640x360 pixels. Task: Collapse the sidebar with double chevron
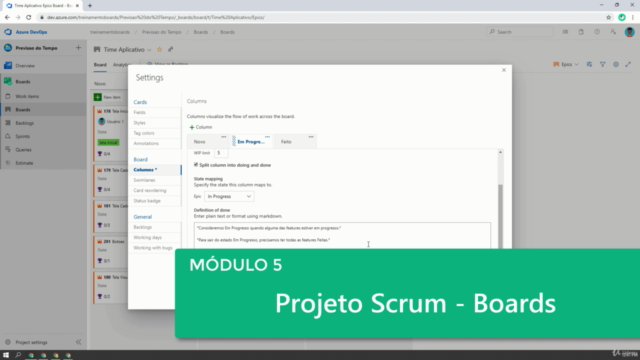78,342
